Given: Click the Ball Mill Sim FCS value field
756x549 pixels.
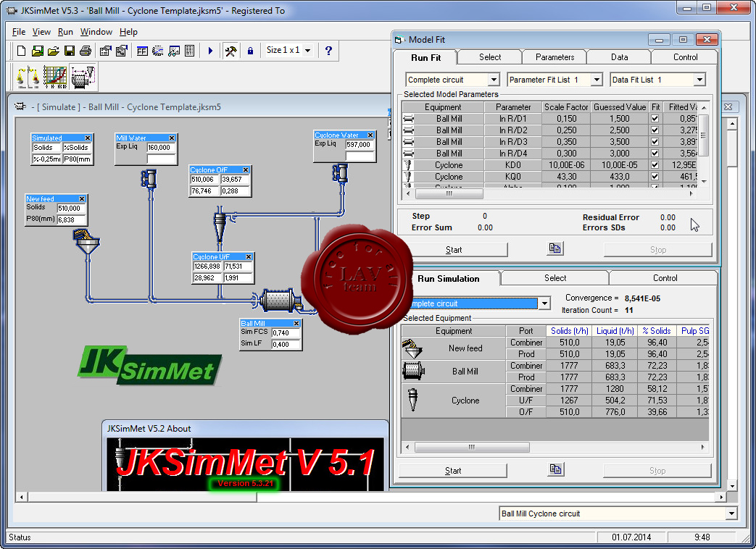Looking at the screenshot, I should [286, 332].
